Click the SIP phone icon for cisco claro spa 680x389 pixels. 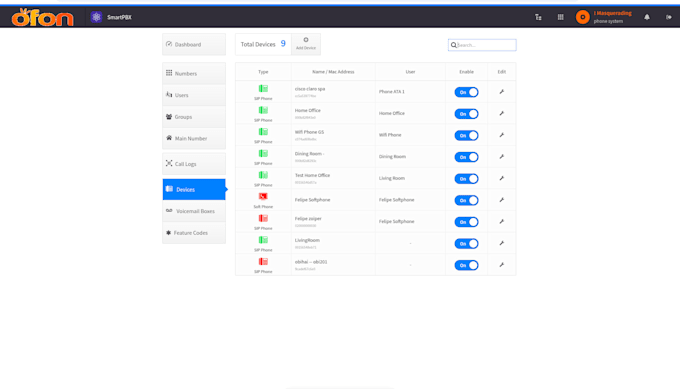tap(263, 88)
